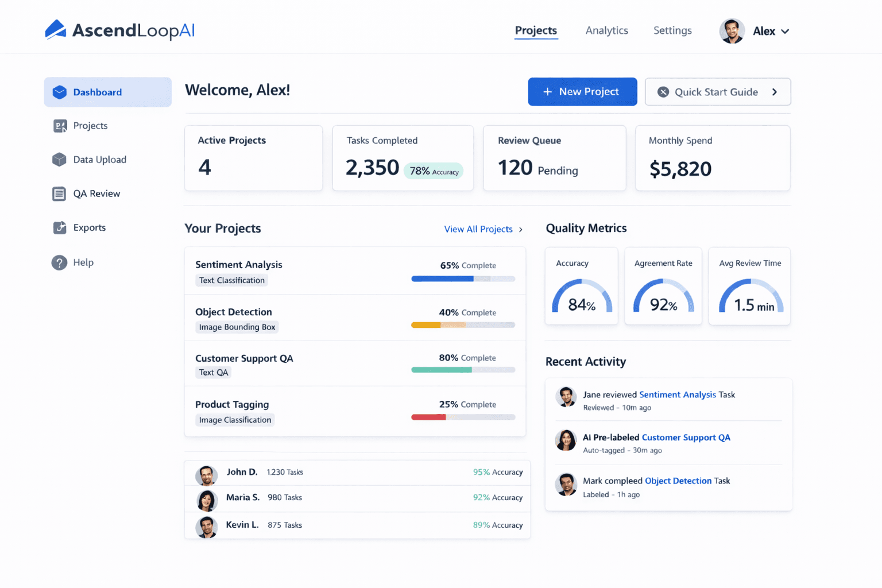
Task: Open Data Upload from the sidebar
Action: click(60, 160)
